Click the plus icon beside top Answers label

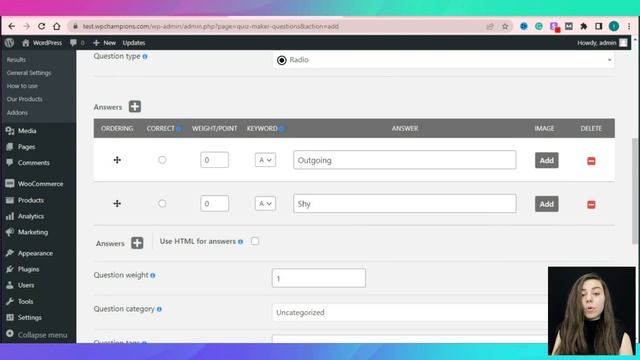[135, 107]
